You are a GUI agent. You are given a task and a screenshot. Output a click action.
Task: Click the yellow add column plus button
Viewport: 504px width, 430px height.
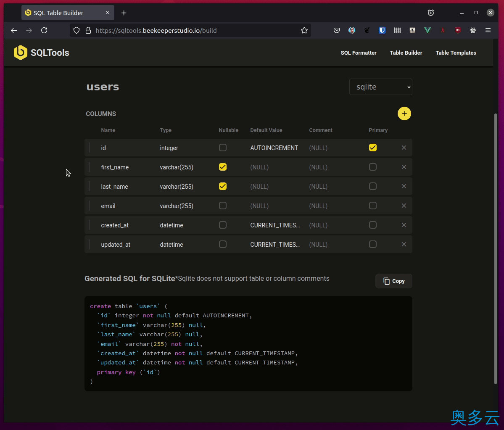(x=404, y=113)
